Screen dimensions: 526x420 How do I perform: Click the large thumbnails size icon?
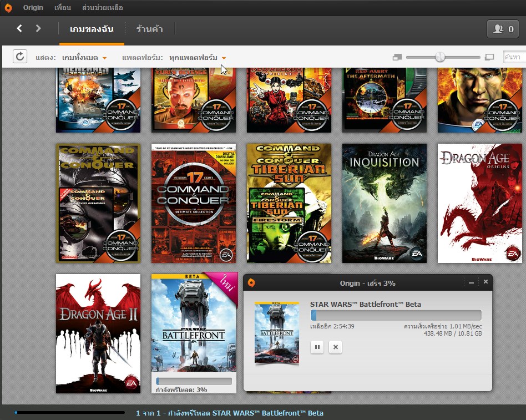tap(489, 57)
